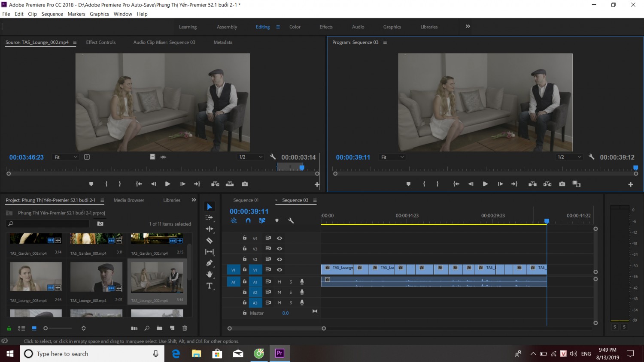Click the trash icon in Project panel
The height and width of the screenshot is (362, 644).
[x=185, y=328]
